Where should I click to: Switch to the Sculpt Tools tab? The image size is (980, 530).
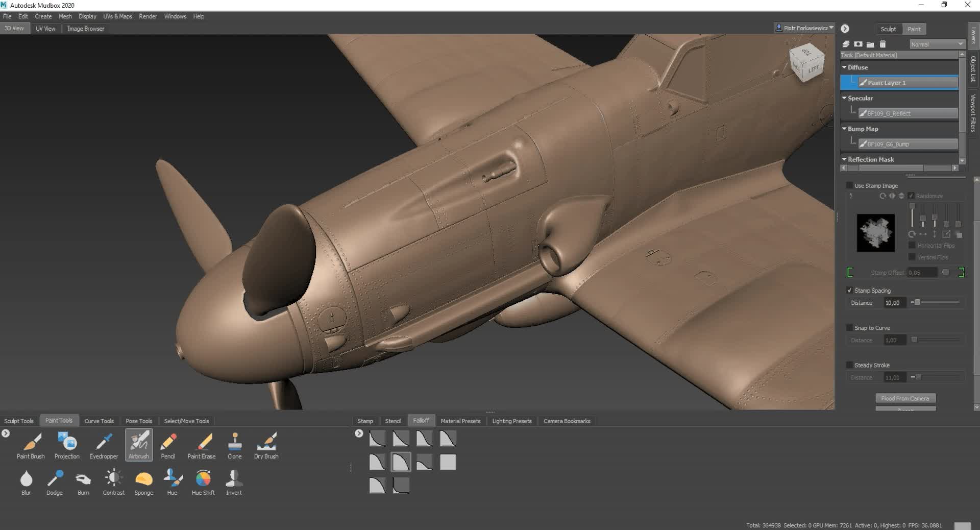coord(19,421)
